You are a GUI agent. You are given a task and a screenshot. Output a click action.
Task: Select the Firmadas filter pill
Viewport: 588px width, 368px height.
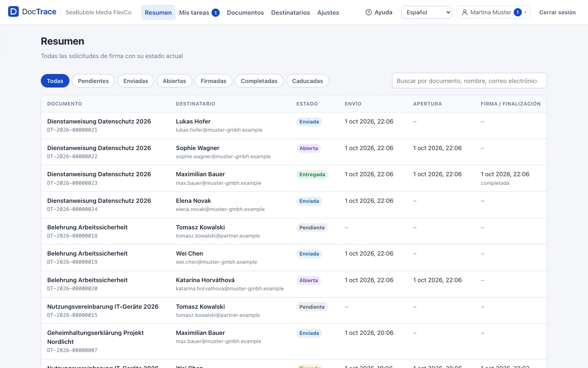point(214,81)
